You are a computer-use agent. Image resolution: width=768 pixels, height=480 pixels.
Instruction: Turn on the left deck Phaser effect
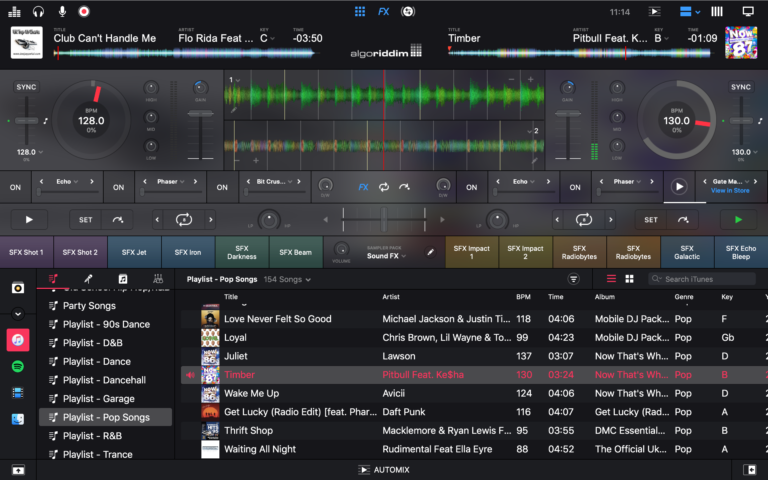coord(119,187)
